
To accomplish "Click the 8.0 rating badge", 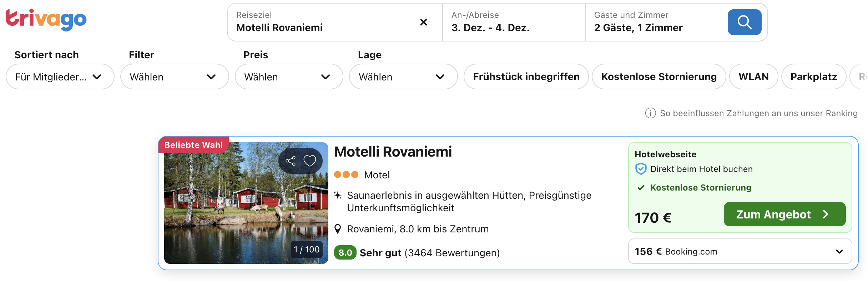I will point(345,253).
